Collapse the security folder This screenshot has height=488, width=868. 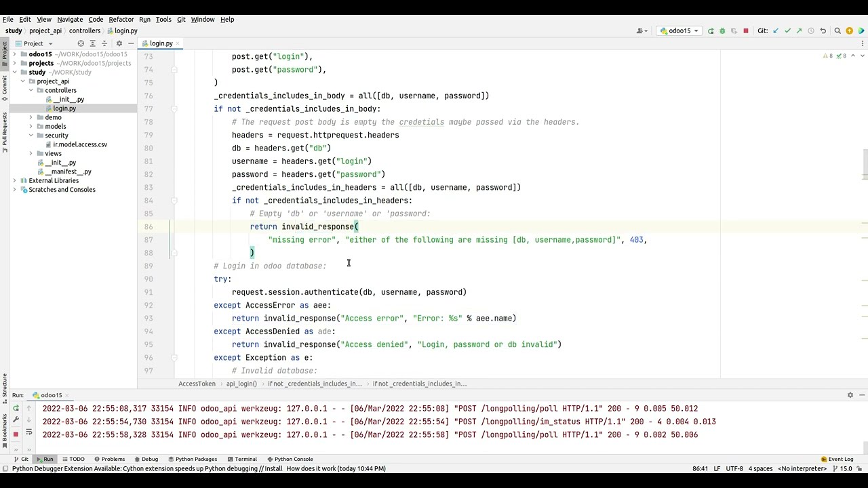(31, 136)
